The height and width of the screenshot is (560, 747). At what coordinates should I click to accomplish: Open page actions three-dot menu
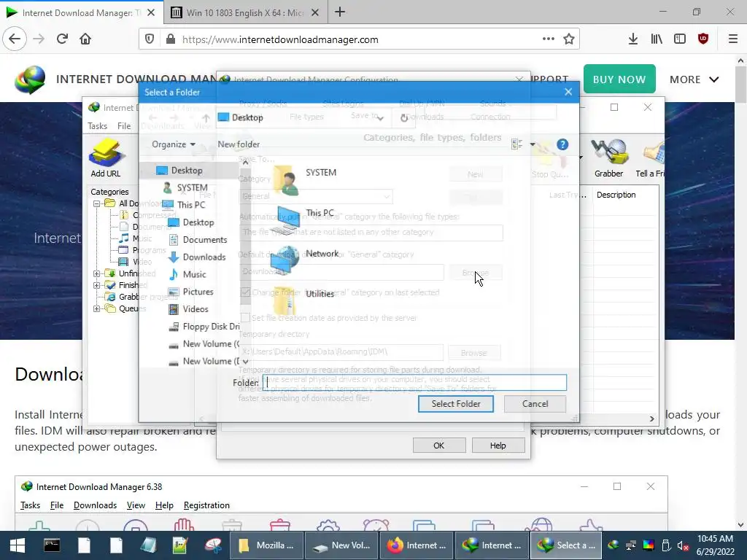[549, 39]
